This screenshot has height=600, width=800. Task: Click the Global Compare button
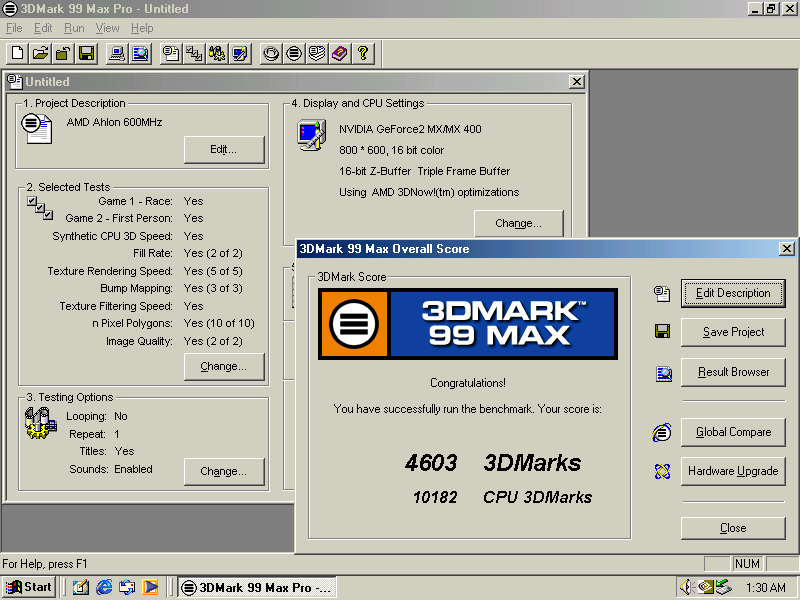point(733,432)
